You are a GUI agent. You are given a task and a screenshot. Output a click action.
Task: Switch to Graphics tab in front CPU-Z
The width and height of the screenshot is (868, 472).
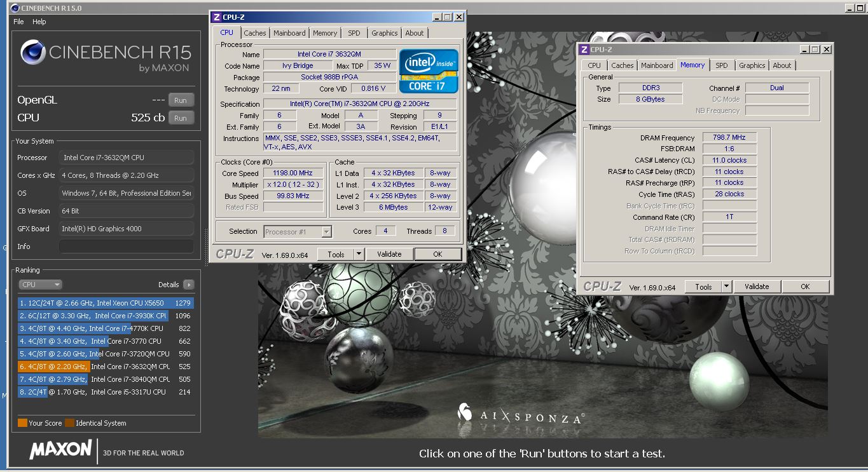385,33
